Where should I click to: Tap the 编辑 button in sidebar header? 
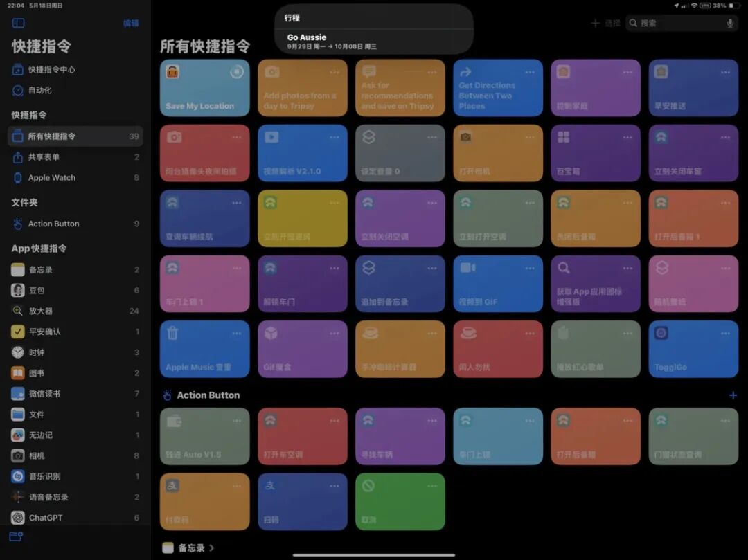131,23
